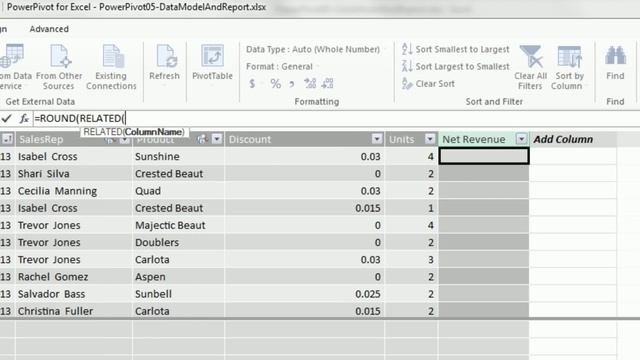Click the fx insert function icon
Viewport: 640px width, 360px height.
(x=24, y=118)
